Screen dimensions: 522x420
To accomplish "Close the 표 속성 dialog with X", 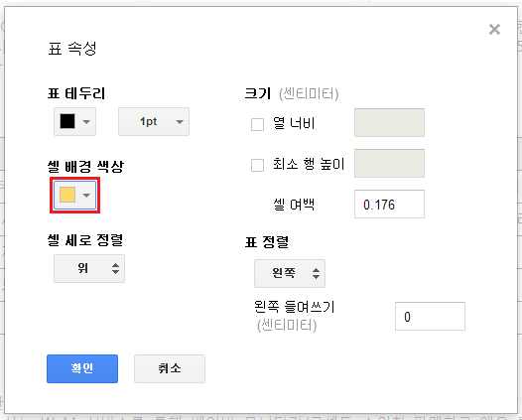I will [494, 30].
